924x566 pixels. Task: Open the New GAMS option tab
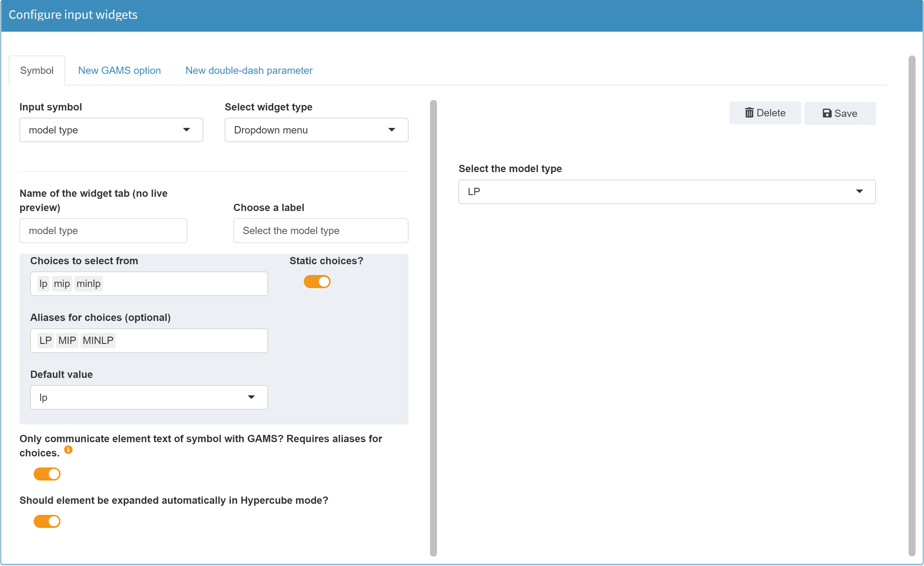119,70
